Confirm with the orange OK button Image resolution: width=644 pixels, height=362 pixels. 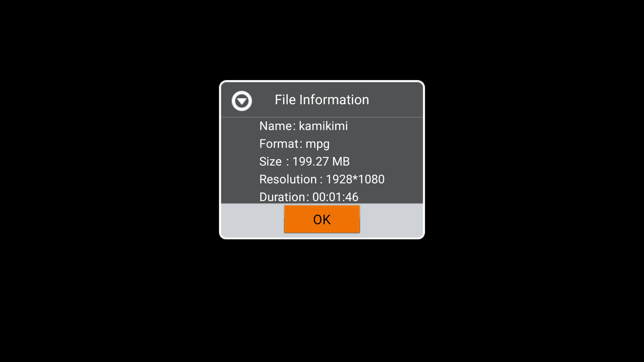click(322, 219)
